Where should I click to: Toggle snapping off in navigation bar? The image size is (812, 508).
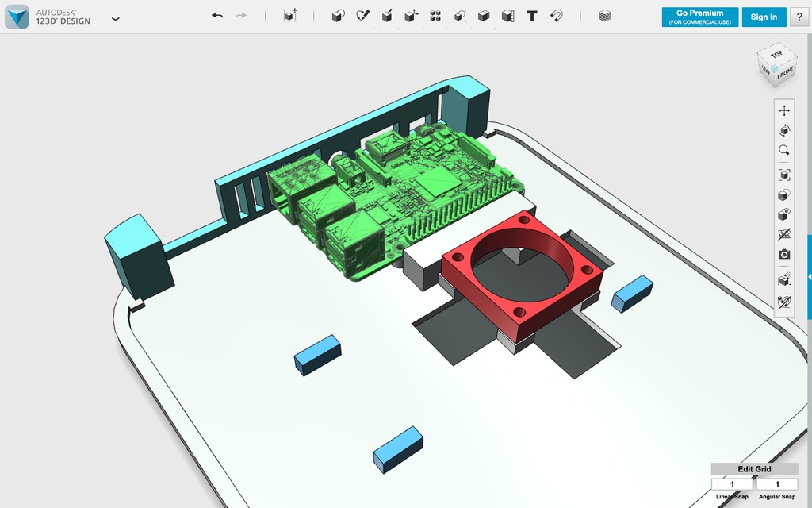coord(784,302)
